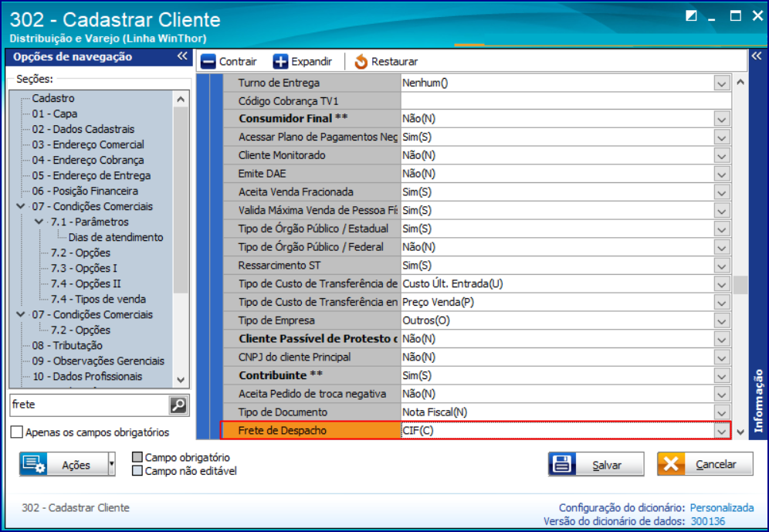Open the Turno de Entrega dropdown
The width and height of the screenshot is (769, 532).
(x=721, y=83)
